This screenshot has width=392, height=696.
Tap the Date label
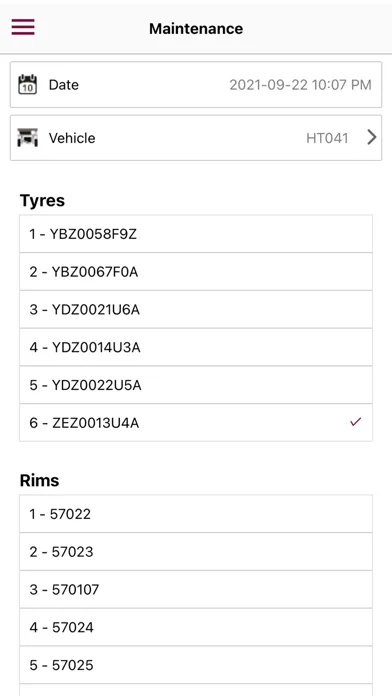pyautogui.click(x=63, y=85)
